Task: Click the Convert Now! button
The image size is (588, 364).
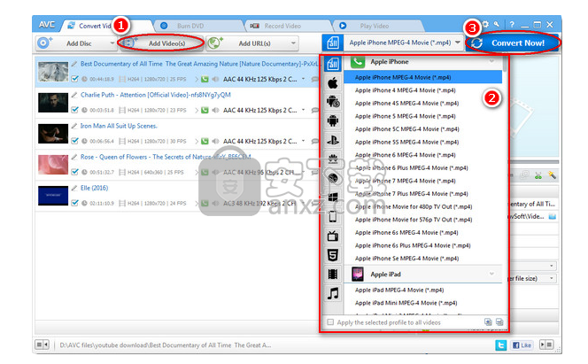Action: [x=512, y=43]
